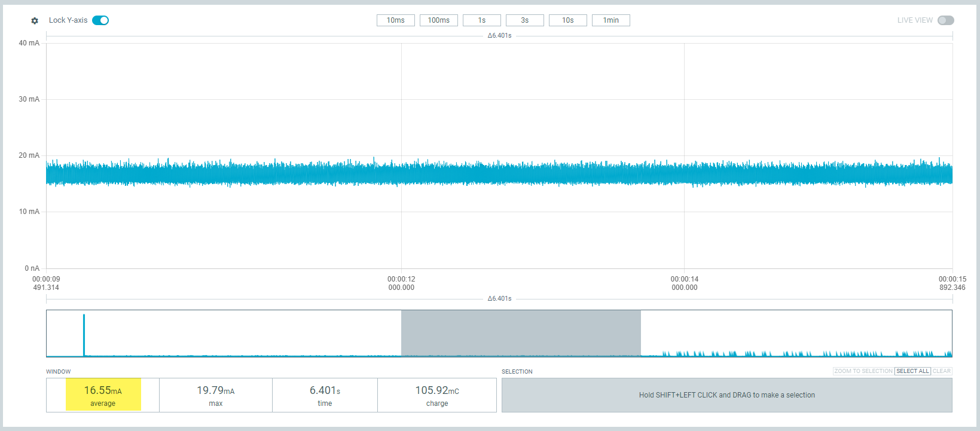
Task: Enable the LIVE VIEW toggle
Action: 945,20
